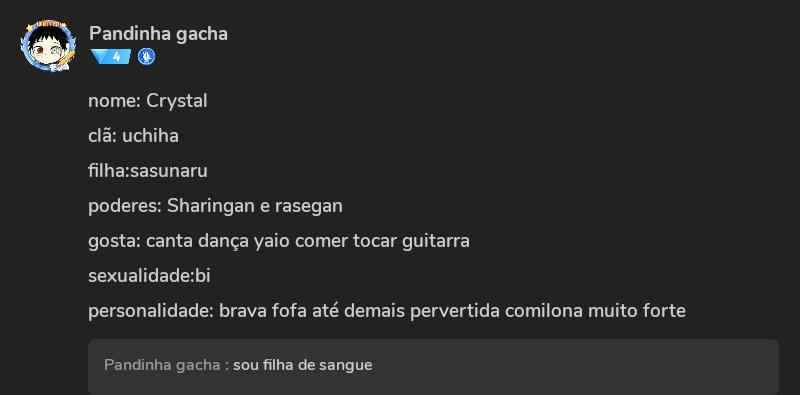Click the "clã: uchiha" line
The height and width of the screenshot is (395, 800).
pyautogui.click(x=133, y=136)
